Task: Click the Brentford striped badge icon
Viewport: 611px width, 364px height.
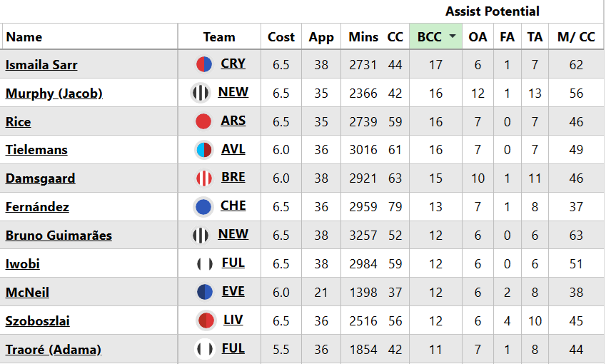Action: point(203,178)
